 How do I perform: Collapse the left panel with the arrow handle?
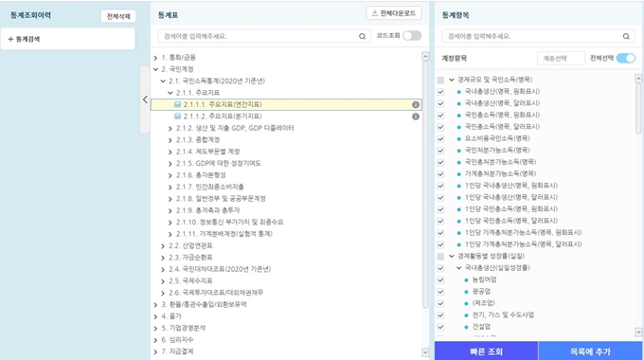pos(145,99)
